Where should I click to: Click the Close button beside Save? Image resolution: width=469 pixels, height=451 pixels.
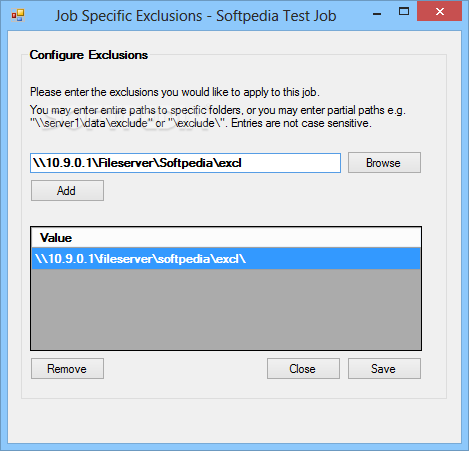303,369
